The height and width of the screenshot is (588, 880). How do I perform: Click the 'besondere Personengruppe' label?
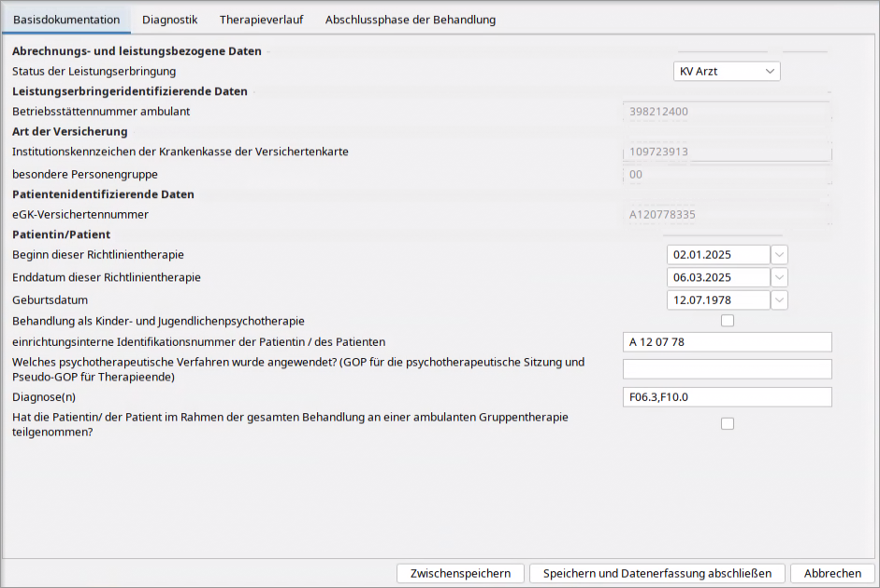(85, 175)
